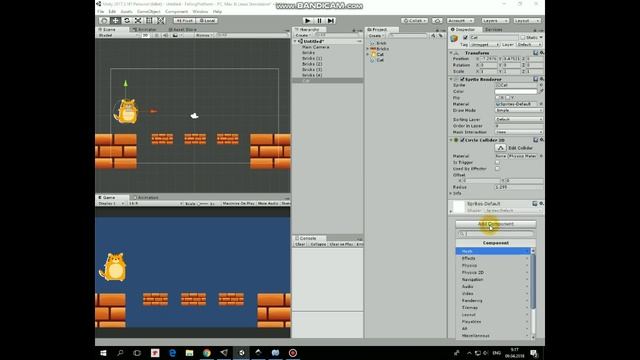The width and height of the screenshot is (640, 360).
Task: Open the Layout dropdown
Action: click(527, 20)
